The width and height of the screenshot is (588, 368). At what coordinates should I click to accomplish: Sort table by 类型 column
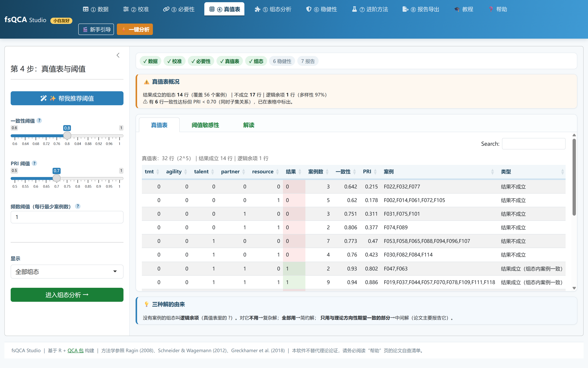click(x=532, y=172)
